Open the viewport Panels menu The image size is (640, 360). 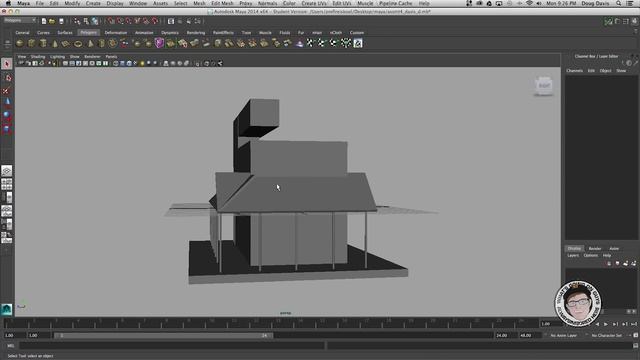click(111, 57)
